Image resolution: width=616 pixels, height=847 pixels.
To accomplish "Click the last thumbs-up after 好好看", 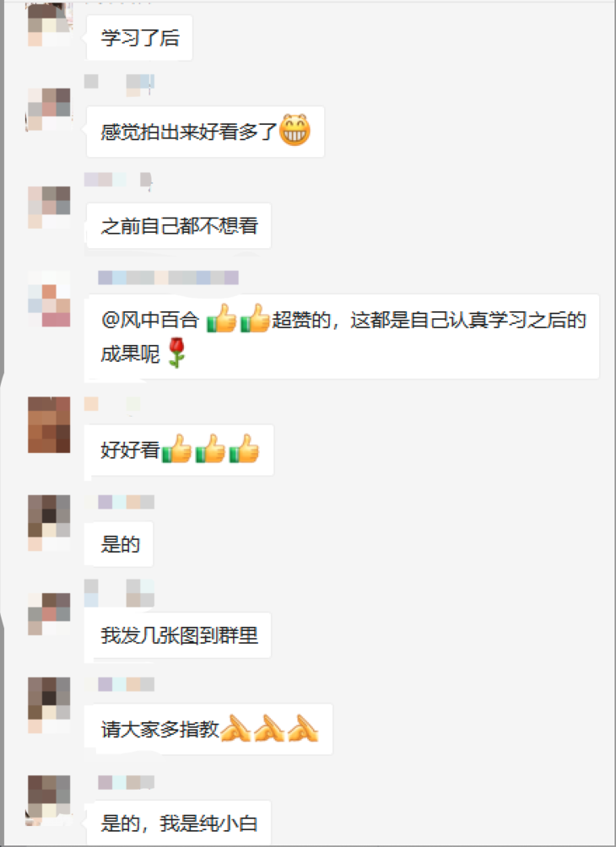I will (244, 449).
